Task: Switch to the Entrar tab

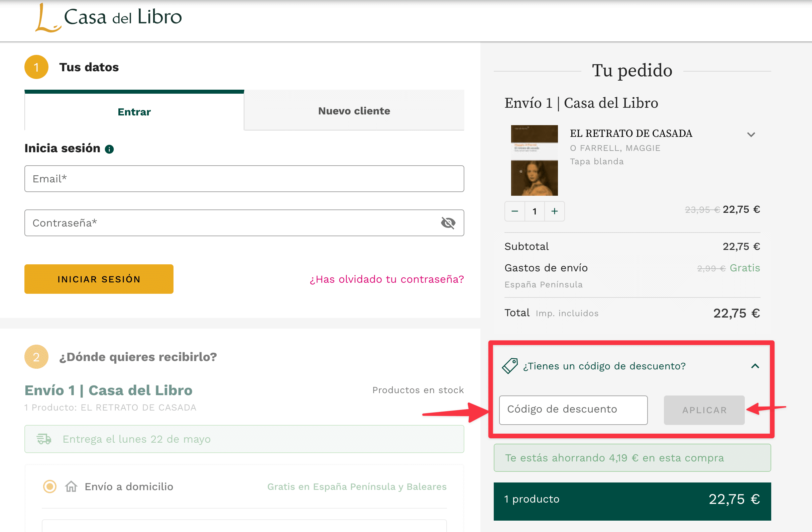Action: (x=134, y=112)
